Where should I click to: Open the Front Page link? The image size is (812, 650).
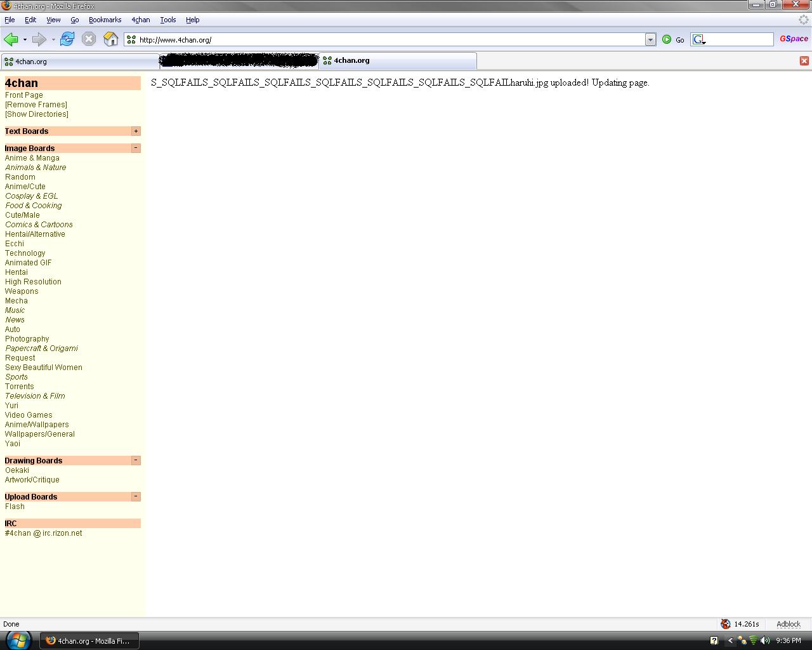click(24, 95)
